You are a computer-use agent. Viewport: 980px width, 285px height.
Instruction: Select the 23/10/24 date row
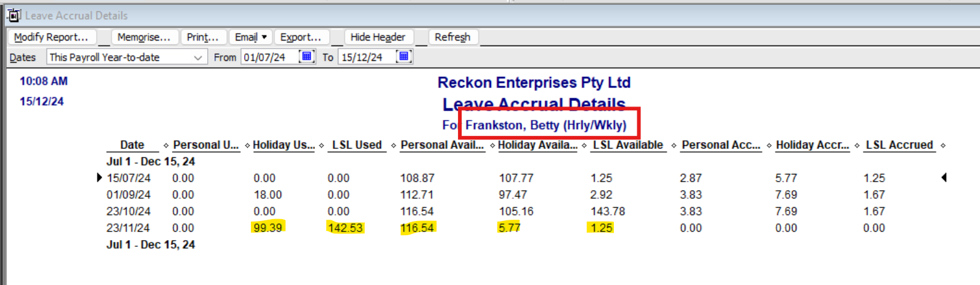pos(128,211)
